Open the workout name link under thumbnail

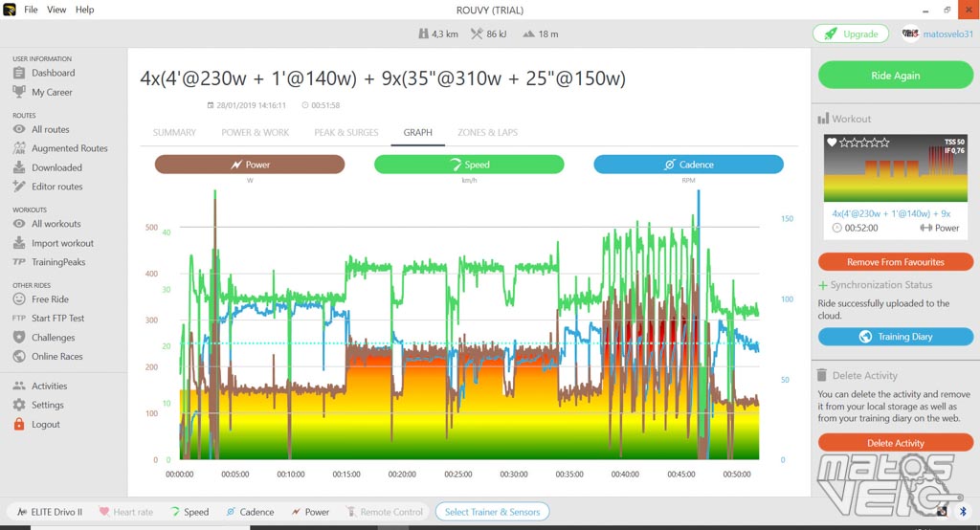click(x=891, y=213)
